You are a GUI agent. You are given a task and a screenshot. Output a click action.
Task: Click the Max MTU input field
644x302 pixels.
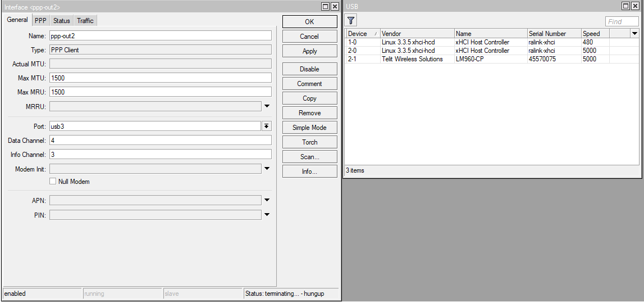coord(161,78)
